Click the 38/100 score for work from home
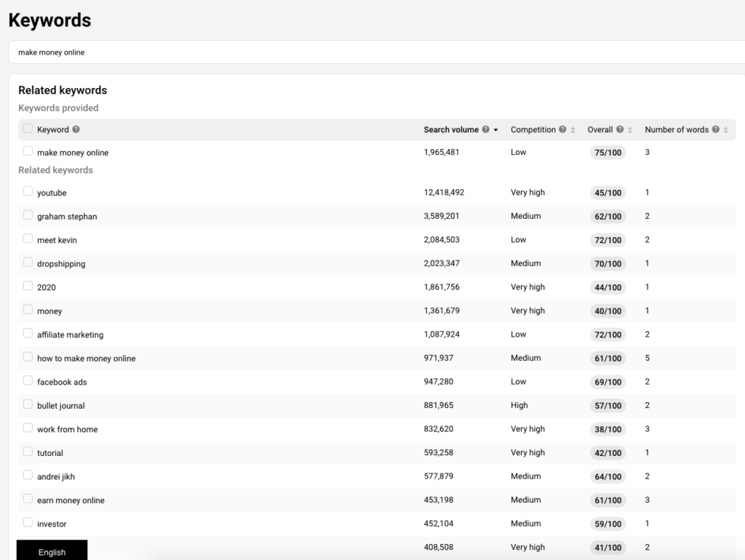 (x=607, y=429)
